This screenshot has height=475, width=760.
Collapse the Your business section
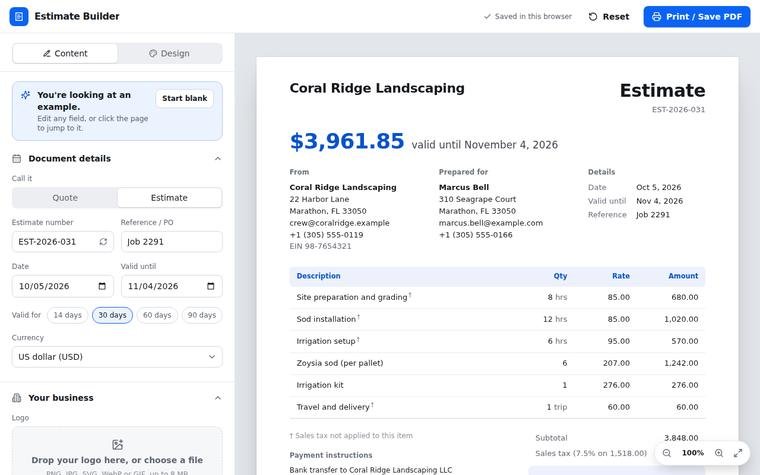pos(218,398)
